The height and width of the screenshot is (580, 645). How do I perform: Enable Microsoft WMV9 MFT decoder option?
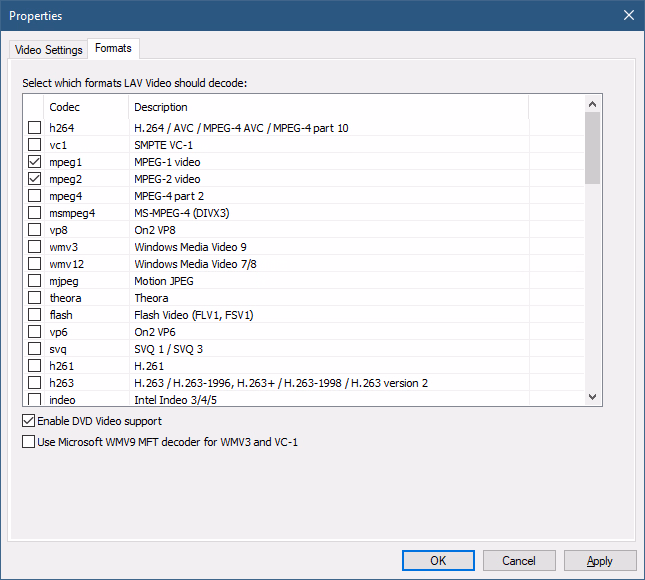(x=28, y=441)
